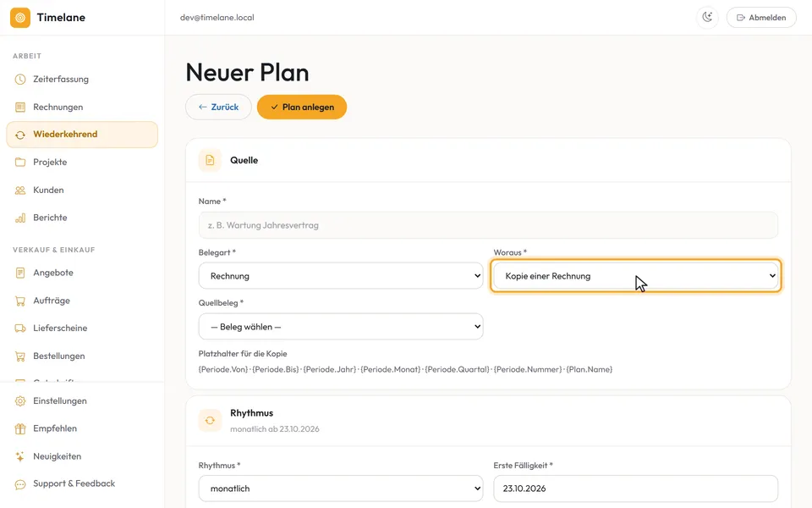Click the Aufträge cart icon
Screen dimensions: 812x508
20,301
